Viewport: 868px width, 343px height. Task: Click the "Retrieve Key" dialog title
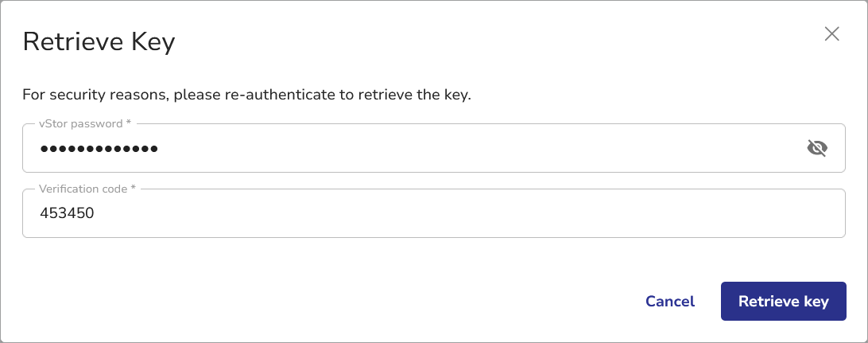point(99,41)
